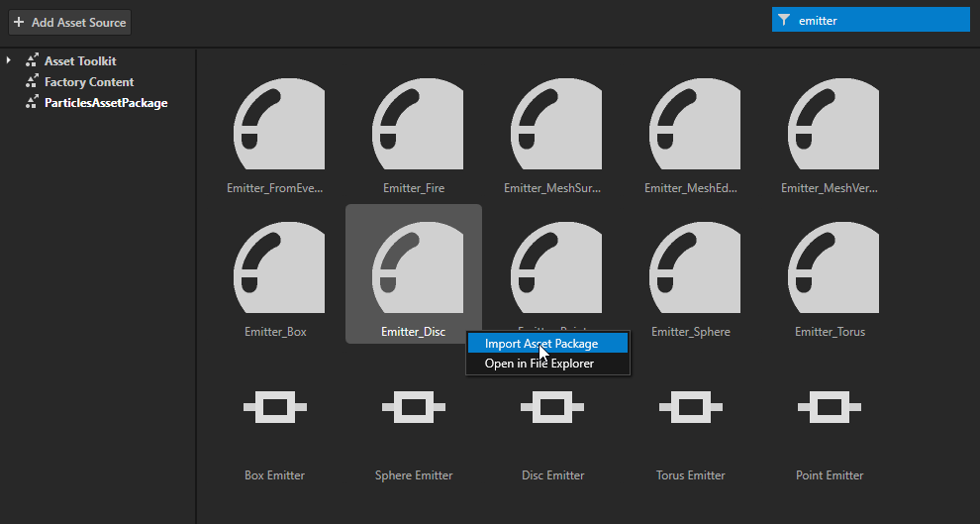Select Factory Content in the tree

(89, 82)
